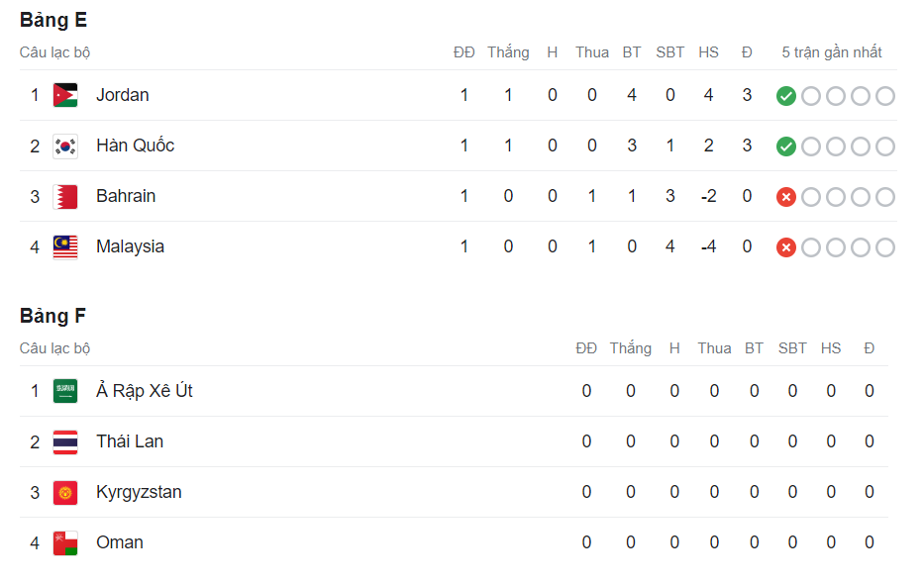Click Jordan's green win checkmark
The height and width of the screenshot is (584, 924).
[x=786, y=96]
